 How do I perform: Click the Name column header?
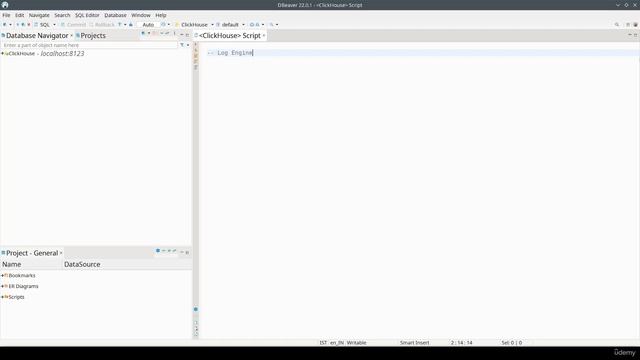pos(31,264)
